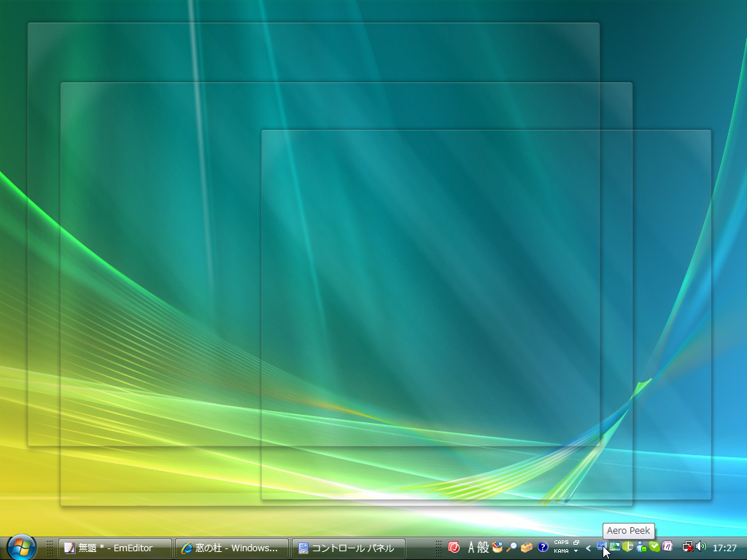Open the language bar options dropdown arrow
Screen dimensions: 747x560
tap(576, 551)
